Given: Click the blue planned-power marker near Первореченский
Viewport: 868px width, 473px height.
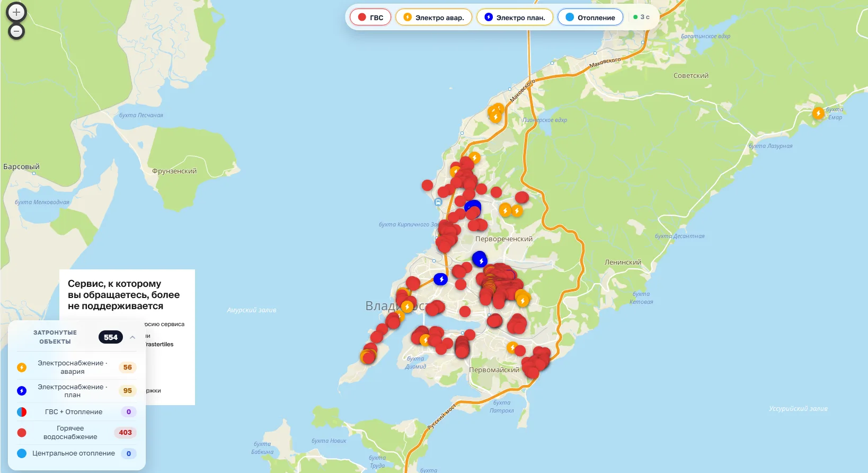Looking at the screenshot, I should (480, 259).
